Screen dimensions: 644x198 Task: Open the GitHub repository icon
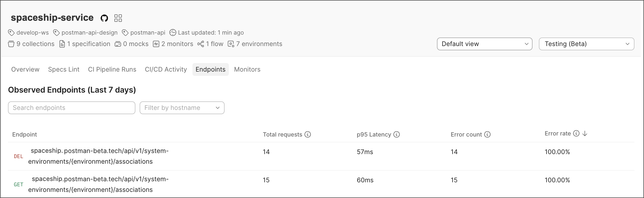pos(104,18)
